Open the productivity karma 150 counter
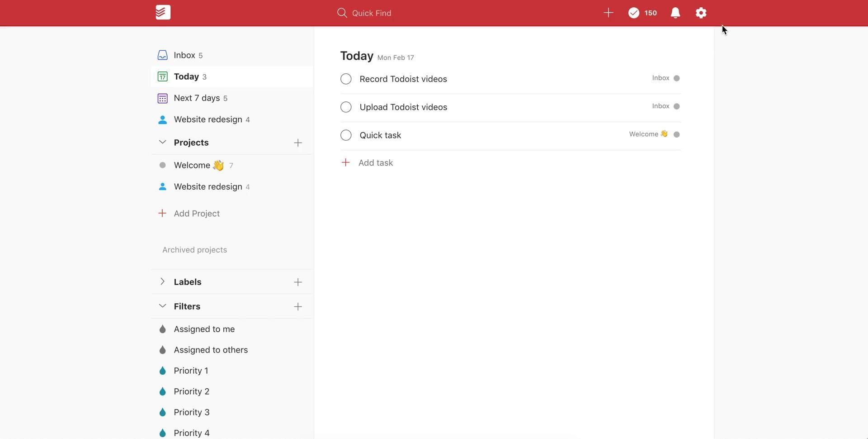This screenshot has height=439, width=868. [x=642, y=13]
